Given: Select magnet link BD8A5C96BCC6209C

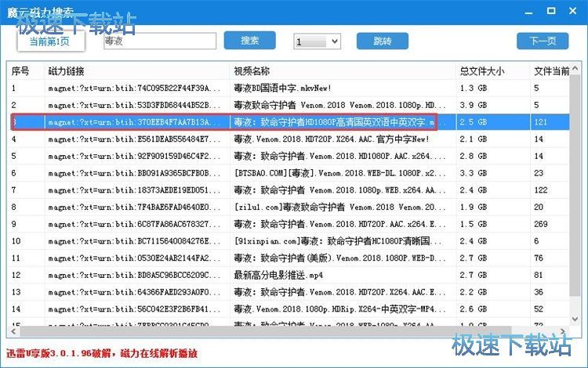Looking at the screenshot, I should tap(134, 275).
